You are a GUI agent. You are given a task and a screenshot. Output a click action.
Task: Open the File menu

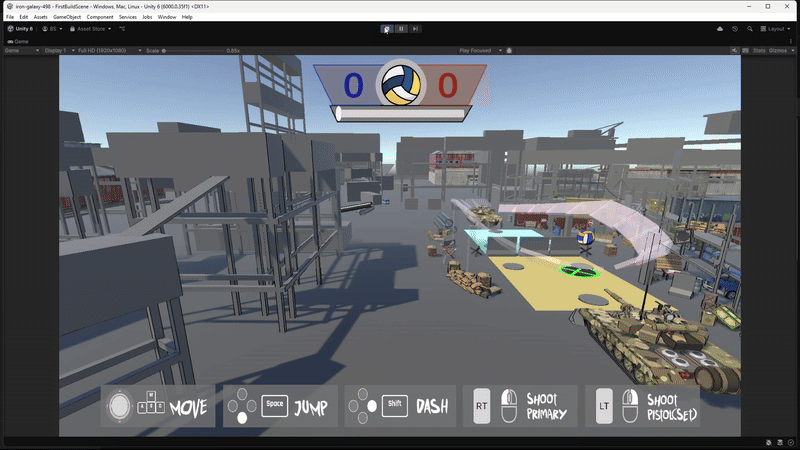click(x=10, y=17)
